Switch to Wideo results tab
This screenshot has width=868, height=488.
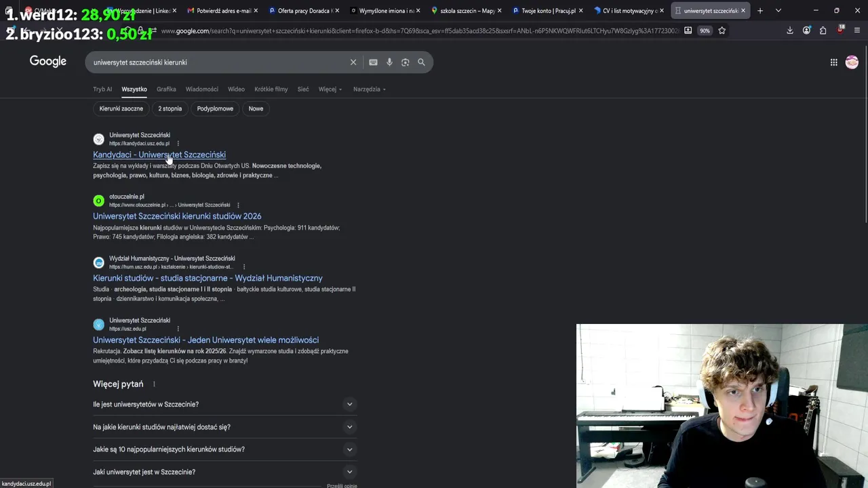coord(236,89)
